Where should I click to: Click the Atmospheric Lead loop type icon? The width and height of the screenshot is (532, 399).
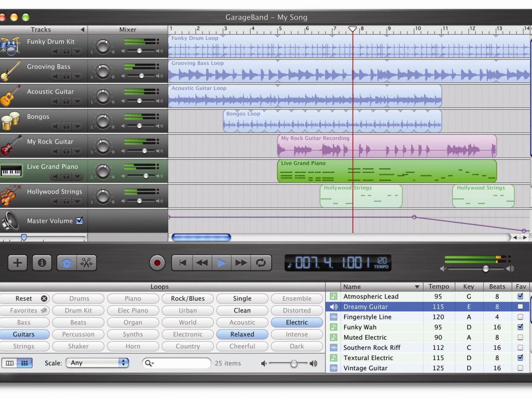[334, 296]
